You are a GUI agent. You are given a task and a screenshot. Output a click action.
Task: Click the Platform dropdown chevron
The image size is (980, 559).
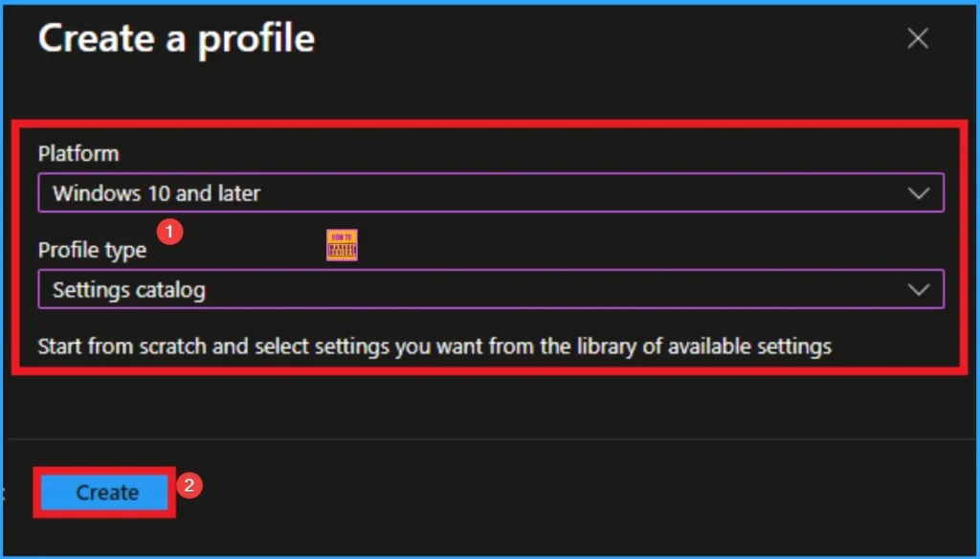[x=919, y=192]
